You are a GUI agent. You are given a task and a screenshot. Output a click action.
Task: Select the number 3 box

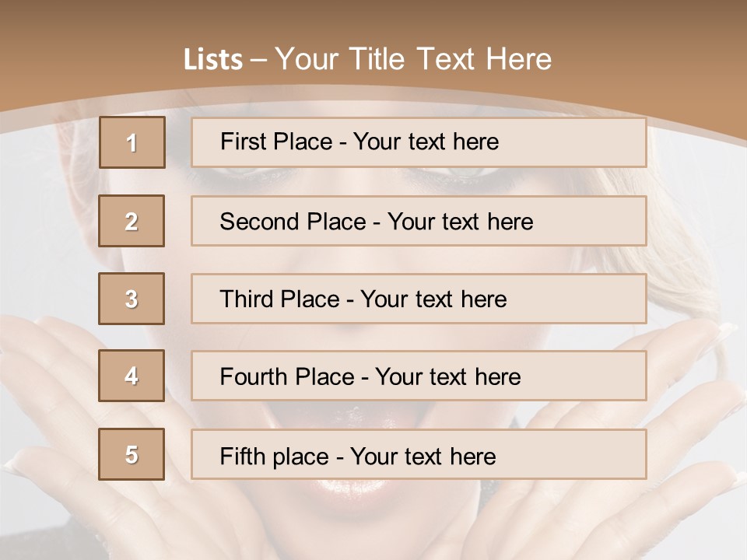coord(132,299)
